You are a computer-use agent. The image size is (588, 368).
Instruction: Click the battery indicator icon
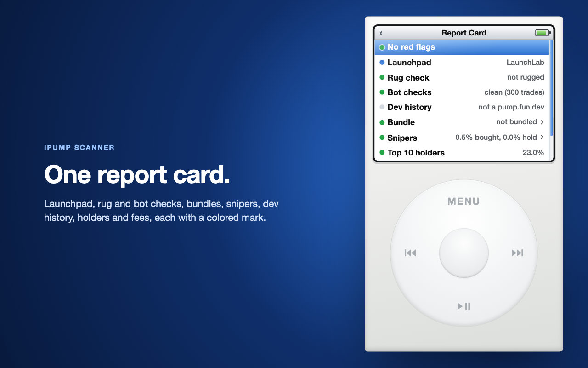pos(543,33)
